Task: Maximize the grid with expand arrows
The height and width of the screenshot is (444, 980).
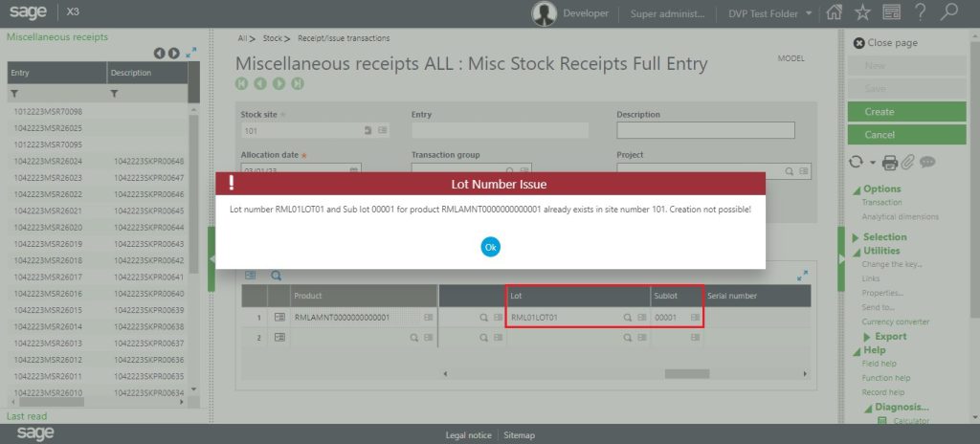Action: click(803, 276)
